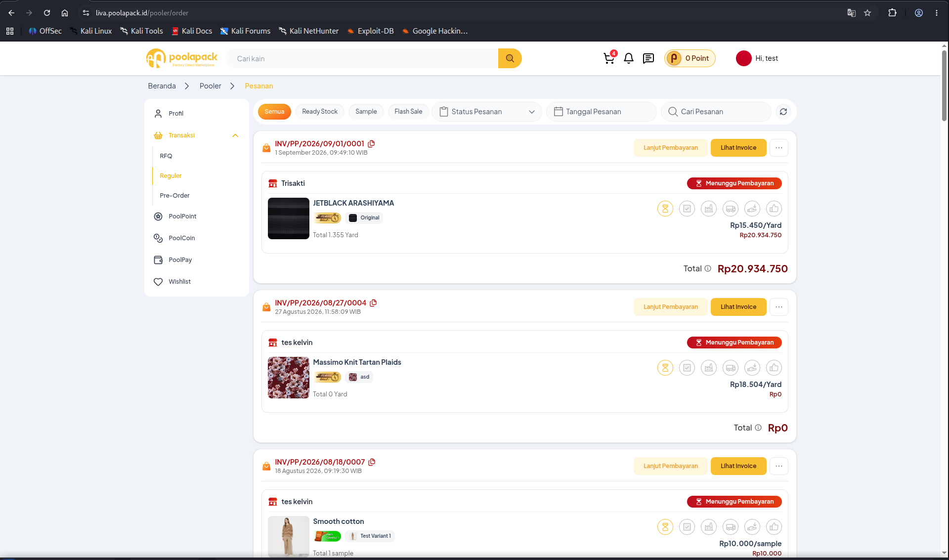Open Pre-Order under Transaksi
949x560 pixels.
[x=174, y=196]
